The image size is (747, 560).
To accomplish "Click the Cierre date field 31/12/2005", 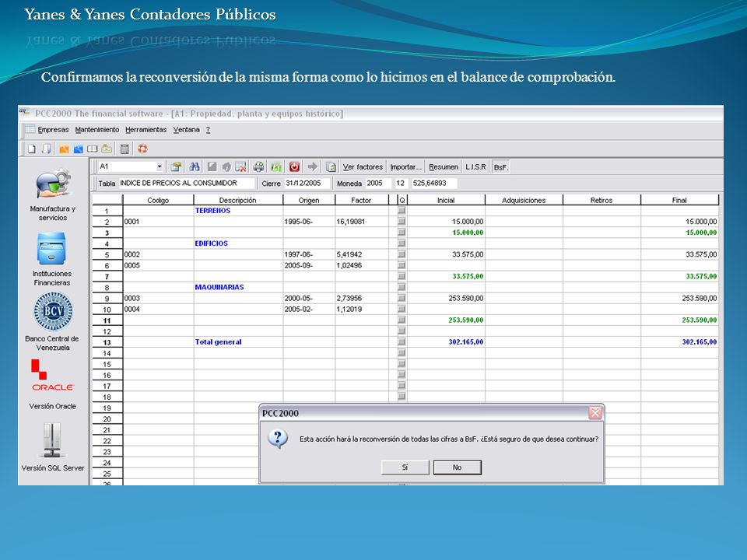I will 307,183.
